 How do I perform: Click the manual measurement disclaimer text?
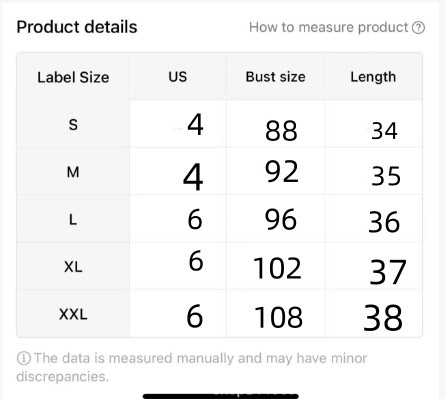point(192,367)
